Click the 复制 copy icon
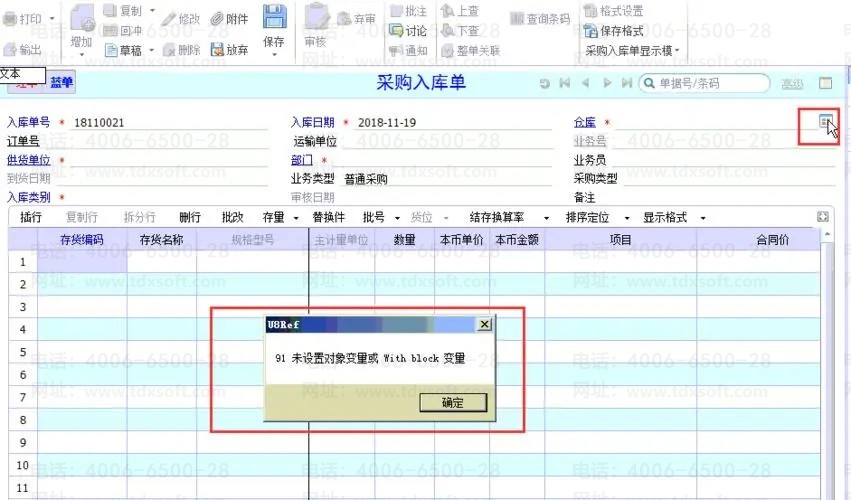 [110, 10]
